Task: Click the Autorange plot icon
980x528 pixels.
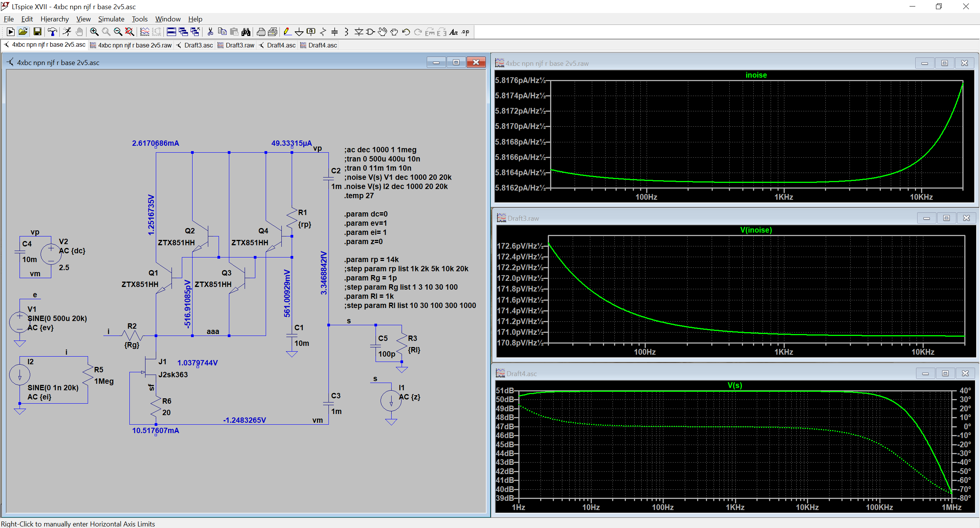Action: click(145, 32)
